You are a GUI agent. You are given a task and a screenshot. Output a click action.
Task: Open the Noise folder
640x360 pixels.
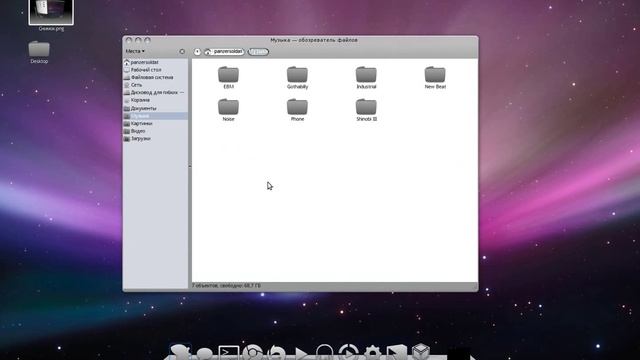click(x=228, y=110)
